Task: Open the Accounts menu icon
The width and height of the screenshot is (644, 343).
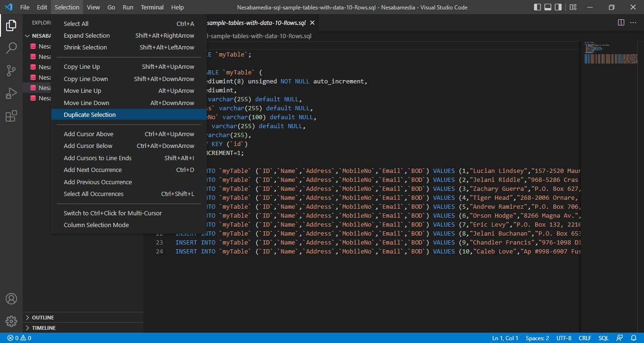Action: click(x=11, y=299)
